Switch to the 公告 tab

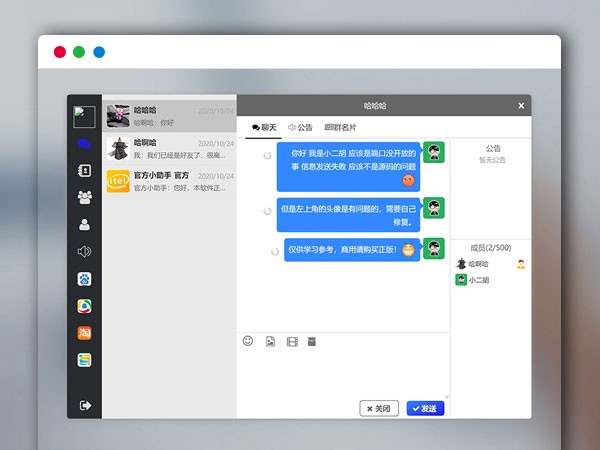coord(300,128)
